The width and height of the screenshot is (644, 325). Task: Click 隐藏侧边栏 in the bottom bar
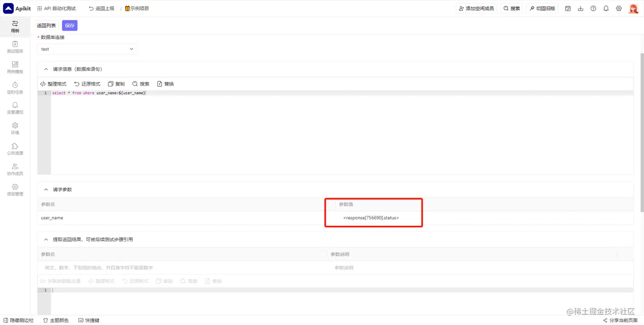pos(18,320)
